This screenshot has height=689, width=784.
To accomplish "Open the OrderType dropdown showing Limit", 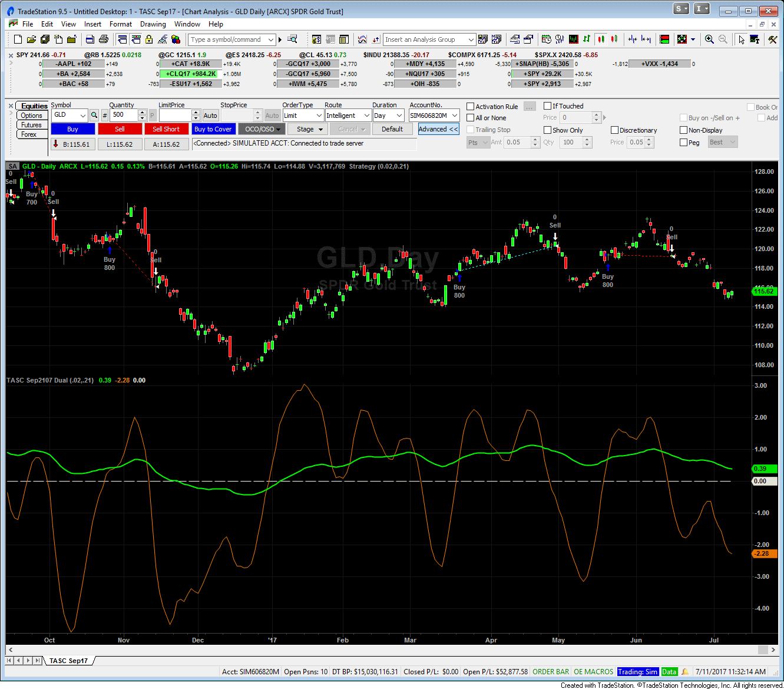I will tap(303, 116).
